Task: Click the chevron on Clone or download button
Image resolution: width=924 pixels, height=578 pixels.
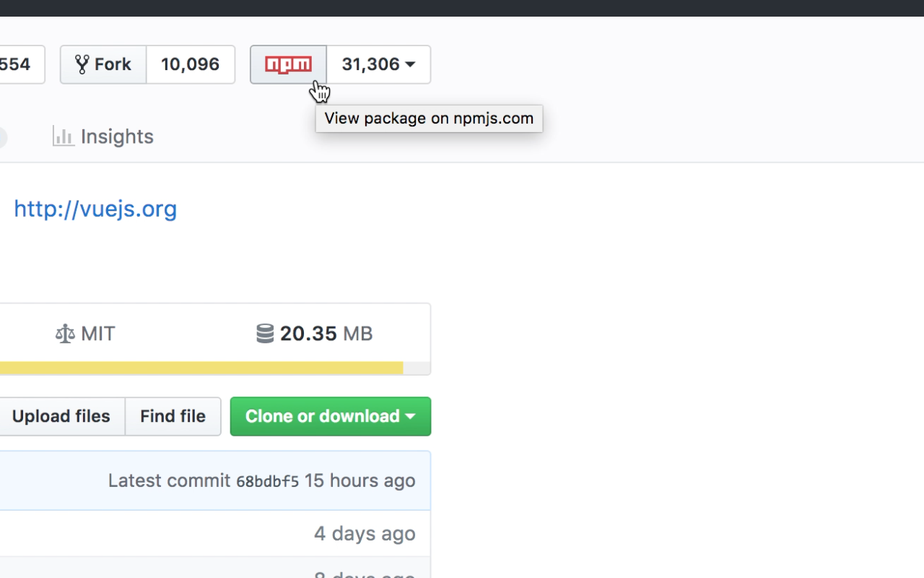Action: click(411, 416)
